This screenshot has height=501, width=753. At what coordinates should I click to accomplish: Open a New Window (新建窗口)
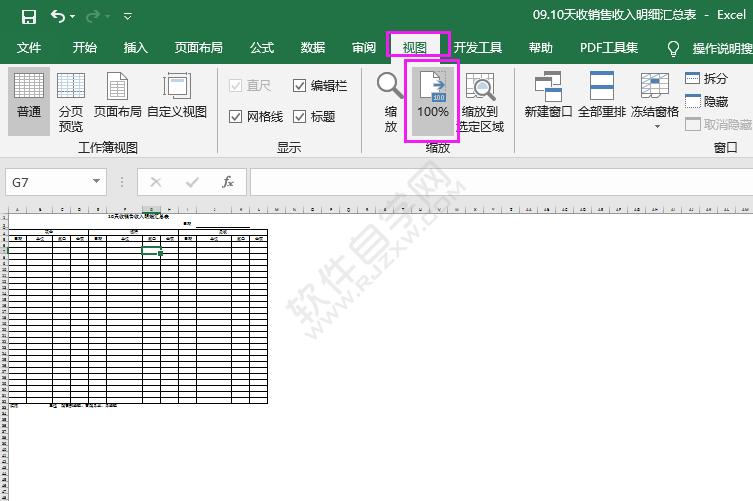coord(548,96)
